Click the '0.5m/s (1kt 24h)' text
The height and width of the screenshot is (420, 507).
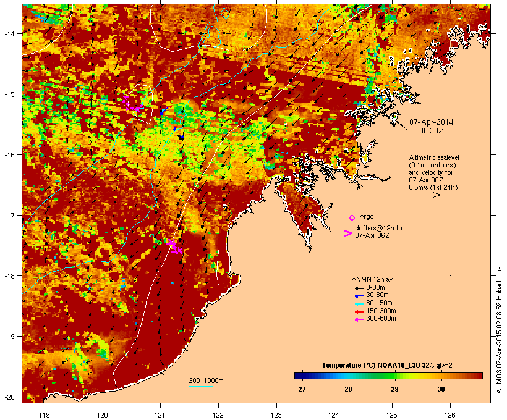pyautogui.click(x=433, y=187)
